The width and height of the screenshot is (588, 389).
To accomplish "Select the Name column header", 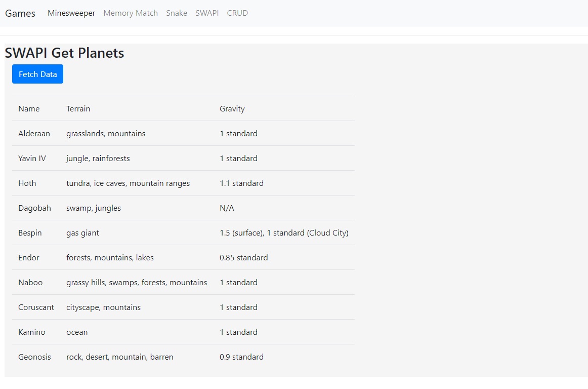I will pyautogui.click(x=29, y=108).
